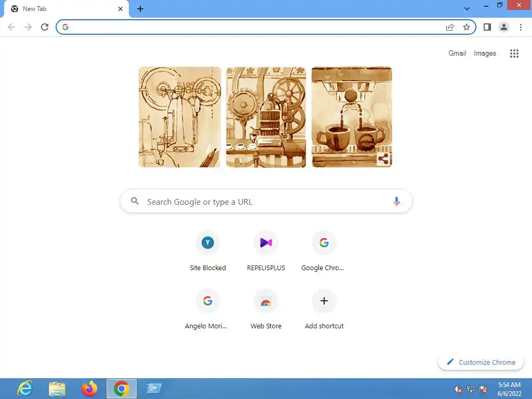Image resolution: width=532 pixels, height=399 pixels.
Task: Open the profile avatar icon
Action: 504,27
